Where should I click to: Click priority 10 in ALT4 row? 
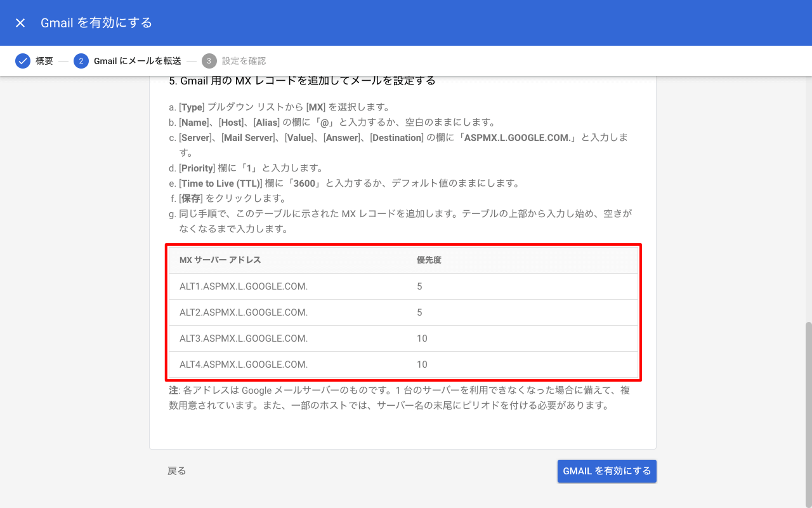tap(422, 364)
